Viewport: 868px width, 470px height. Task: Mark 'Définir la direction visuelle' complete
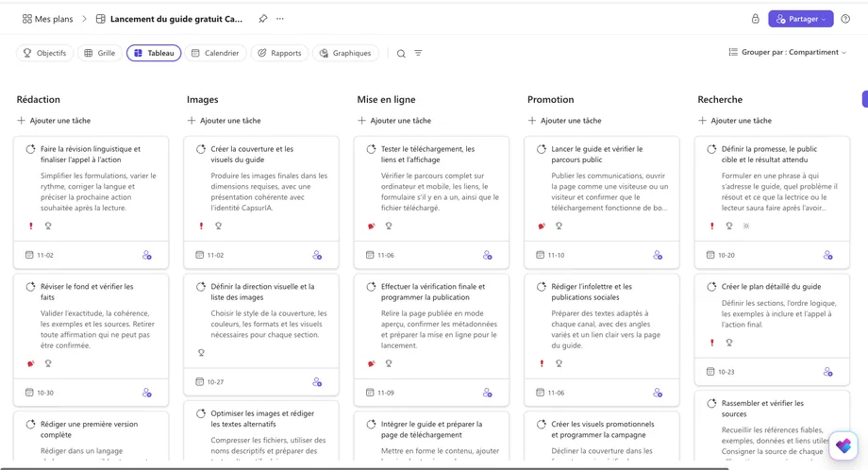click(x=201, y=287)
